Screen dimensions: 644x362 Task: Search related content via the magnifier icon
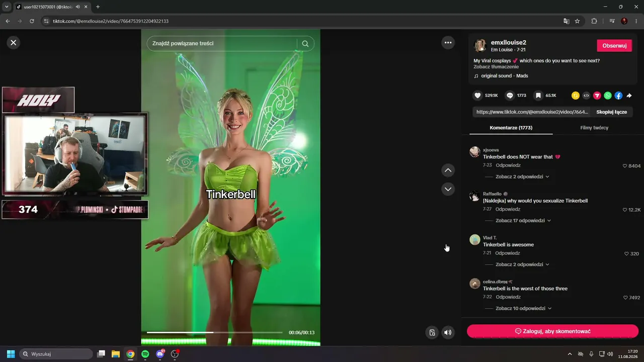[x=305, y=44]
